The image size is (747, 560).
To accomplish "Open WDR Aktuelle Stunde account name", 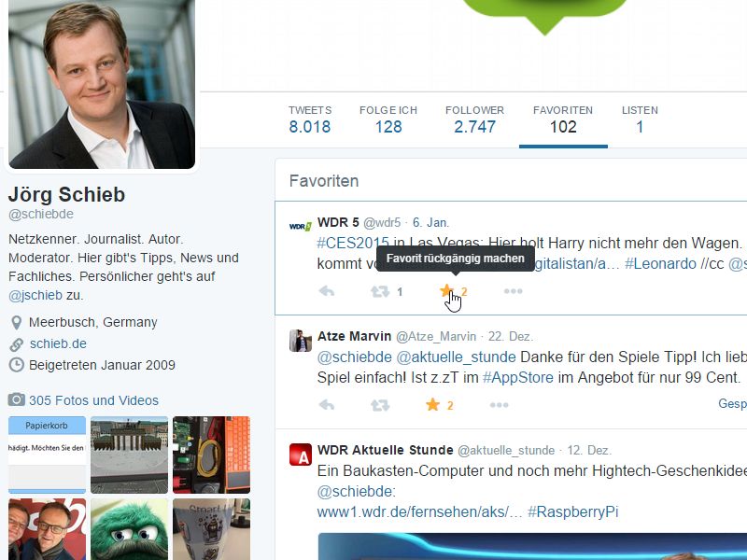I will 386,450.
